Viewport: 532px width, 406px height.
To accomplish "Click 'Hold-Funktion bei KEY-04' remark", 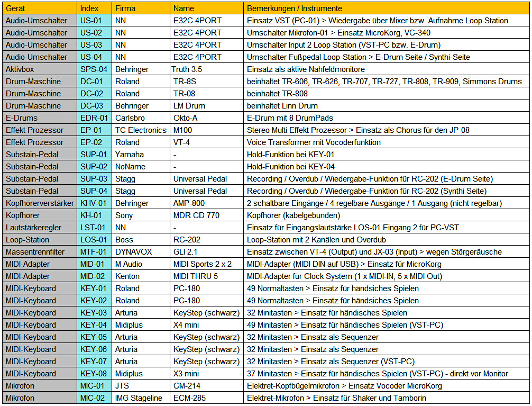I will (x=387, y=167).
